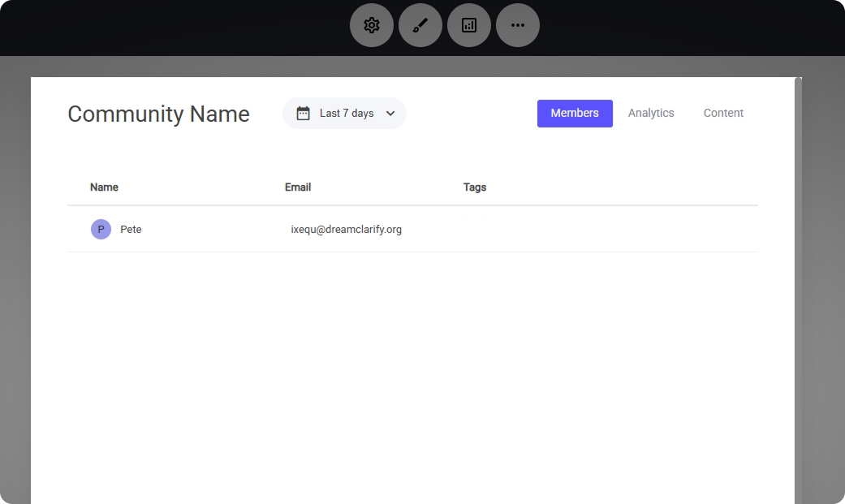Switch to the Members tab
This screenshot has width=845, height=504.
coord(575,114)
